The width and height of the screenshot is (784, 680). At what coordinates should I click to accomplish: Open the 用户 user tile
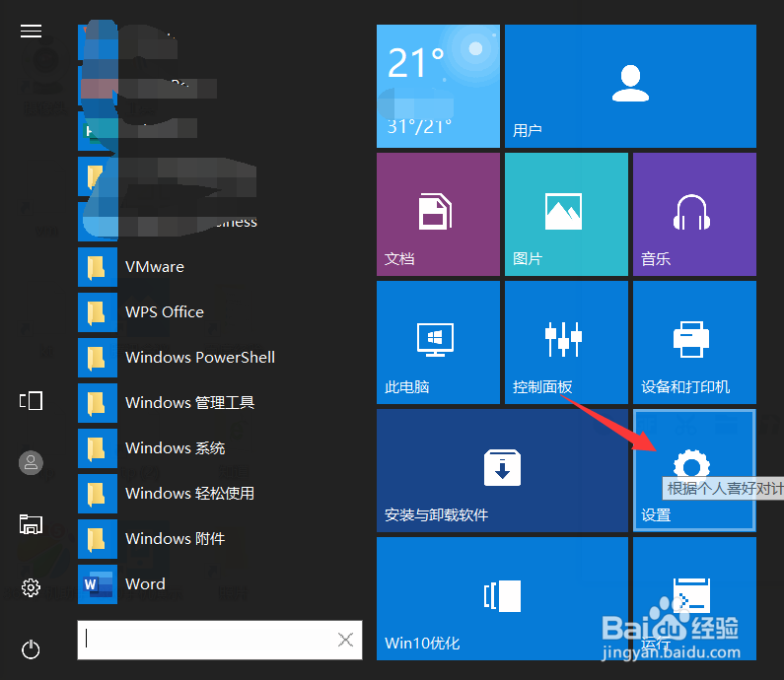(x=630, y=86)
